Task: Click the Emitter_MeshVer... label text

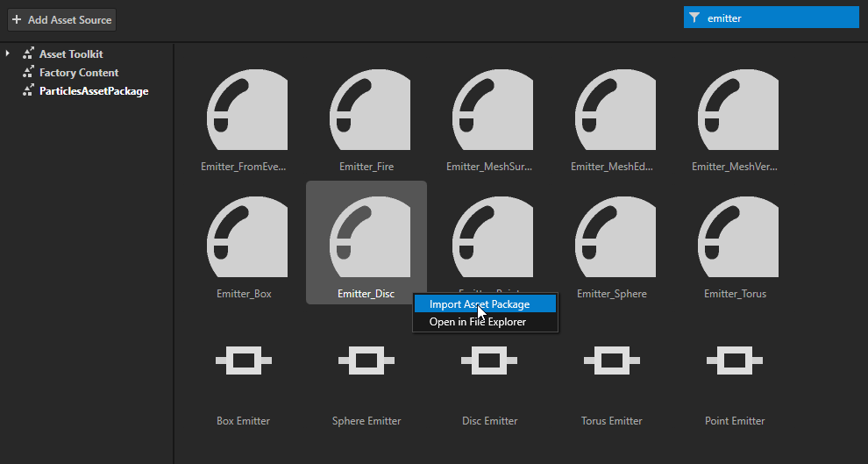Action: (735, 167)
